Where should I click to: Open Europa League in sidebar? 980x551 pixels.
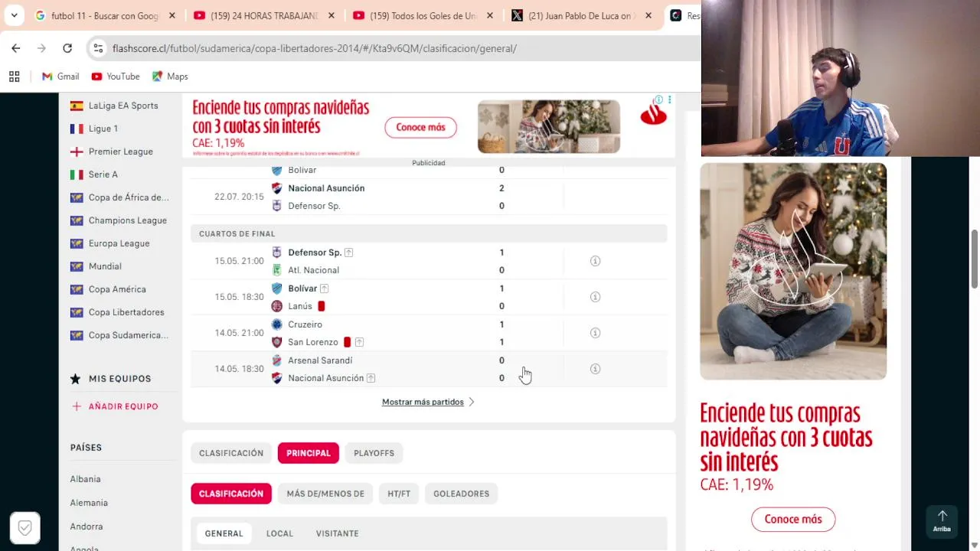tap(119, 243)
